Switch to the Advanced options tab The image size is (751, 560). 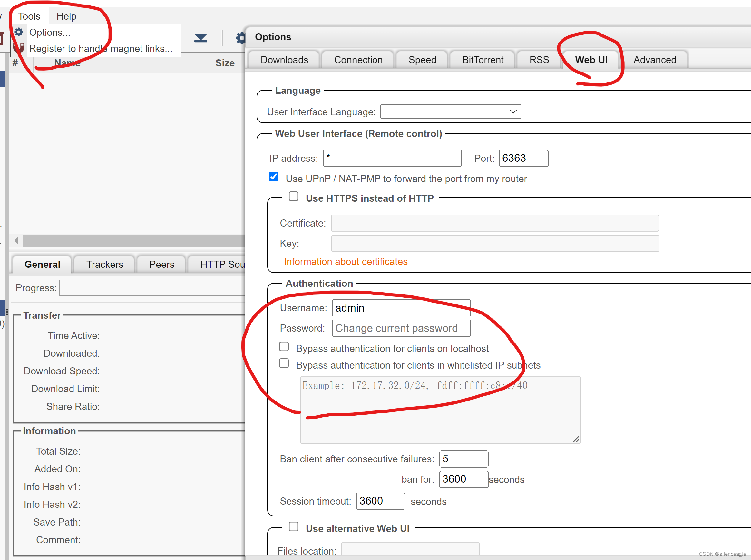(x=654, y=60)
